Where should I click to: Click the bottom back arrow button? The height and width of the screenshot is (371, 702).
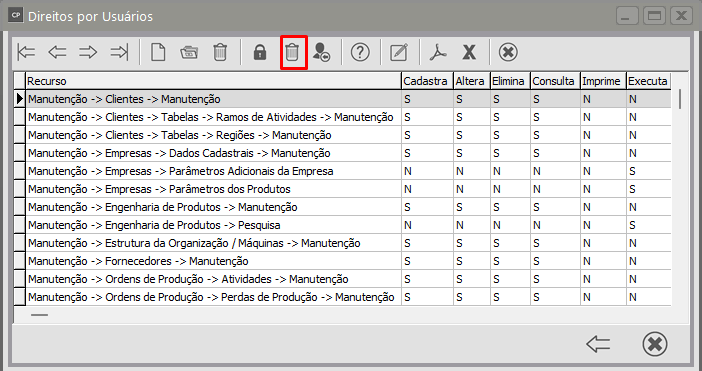click(x=599, y=344)
